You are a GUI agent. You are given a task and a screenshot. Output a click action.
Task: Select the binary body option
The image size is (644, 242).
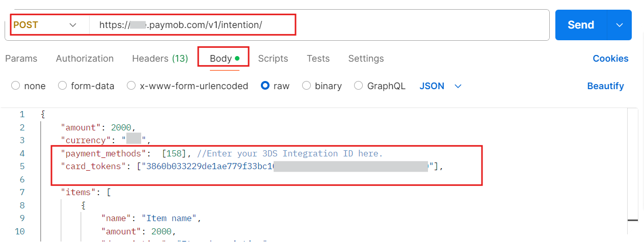[x=307, y=86]
